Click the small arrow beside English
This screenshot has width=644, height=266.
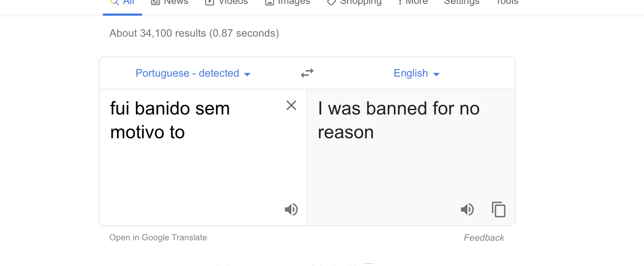436,74
